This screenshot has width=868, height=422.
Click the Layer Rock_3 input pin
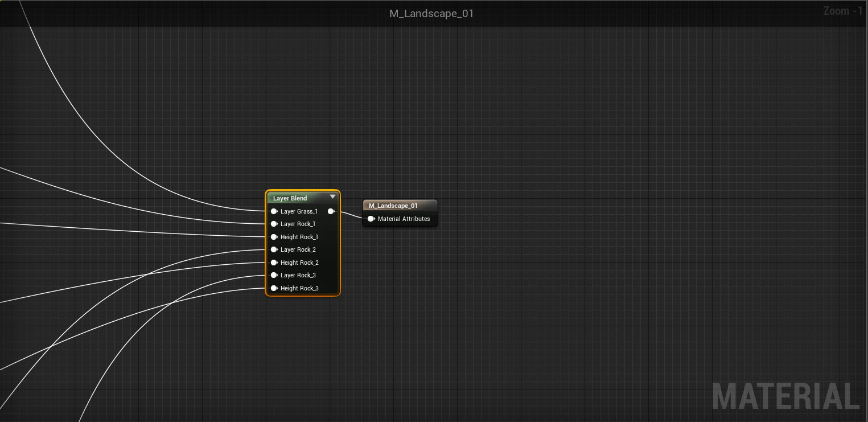click(274, 275)
